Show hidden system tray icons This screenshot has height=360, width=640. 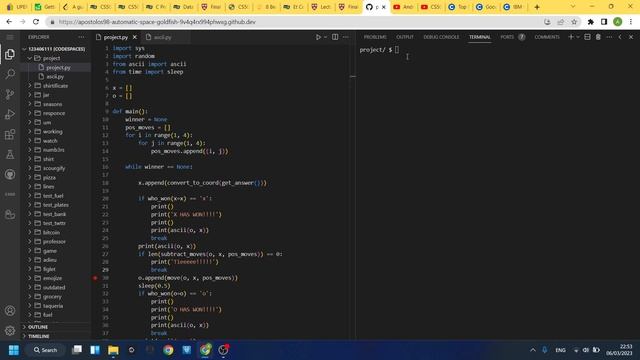click(x=533, y=350)
